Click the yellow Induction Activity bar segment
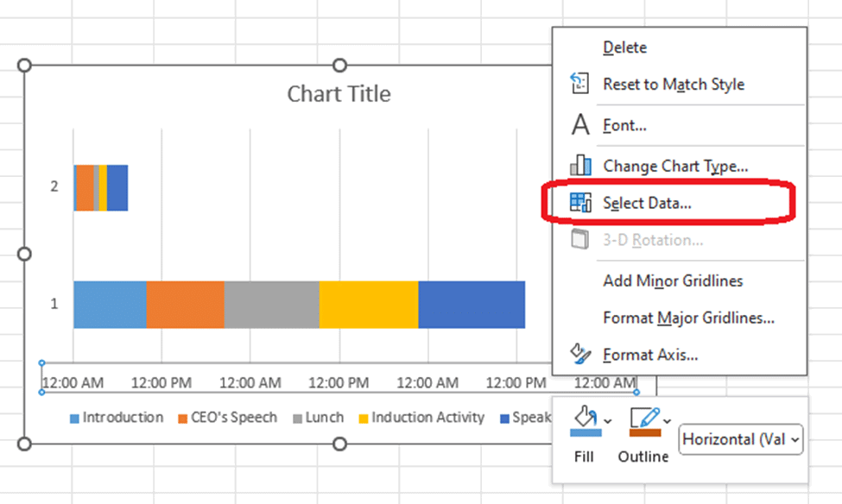Image resolution: width=842 pixels, height=504 pixels. (368, 305)
